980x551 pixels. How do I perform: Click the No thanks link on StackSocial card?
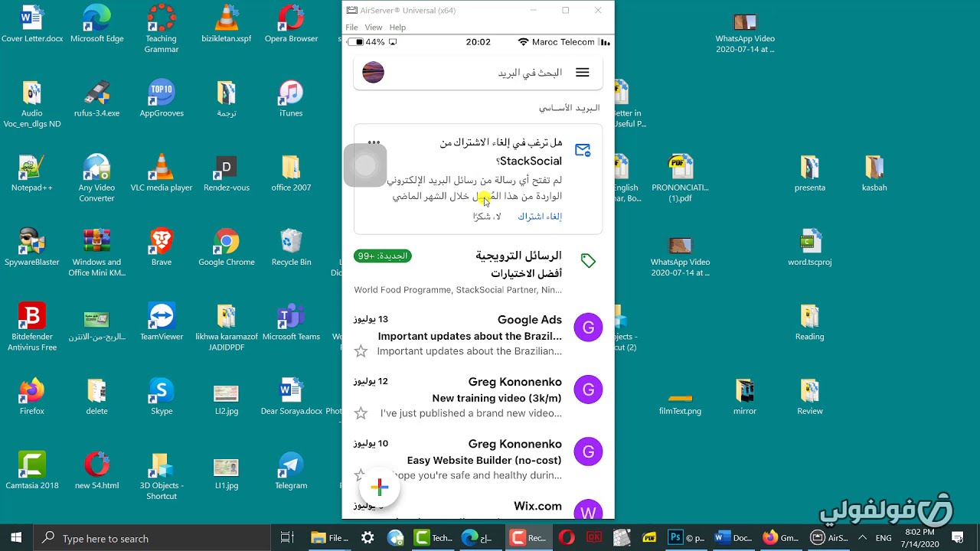(487, 217)
